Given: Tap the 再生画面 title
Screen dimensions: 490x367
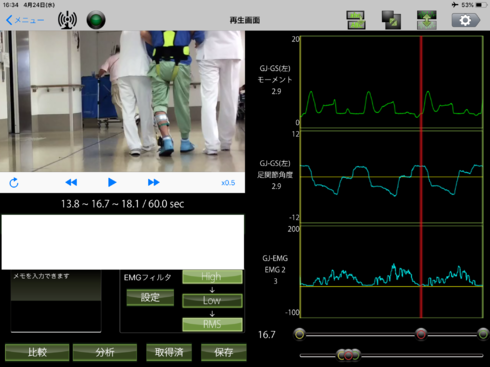Looking at the screenshot, I should coord(245,20).
